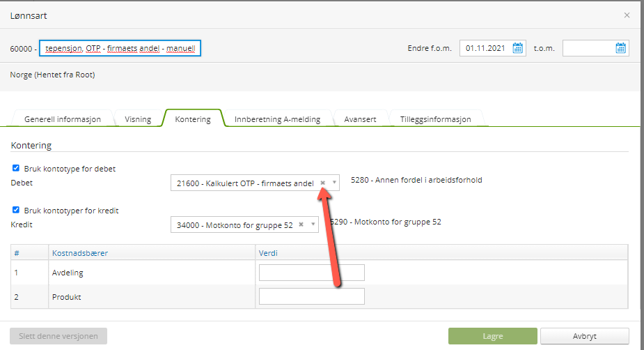The height and width of the screenshot is (350, 644).
Task: Click the Lagre button
Action: 493,336
